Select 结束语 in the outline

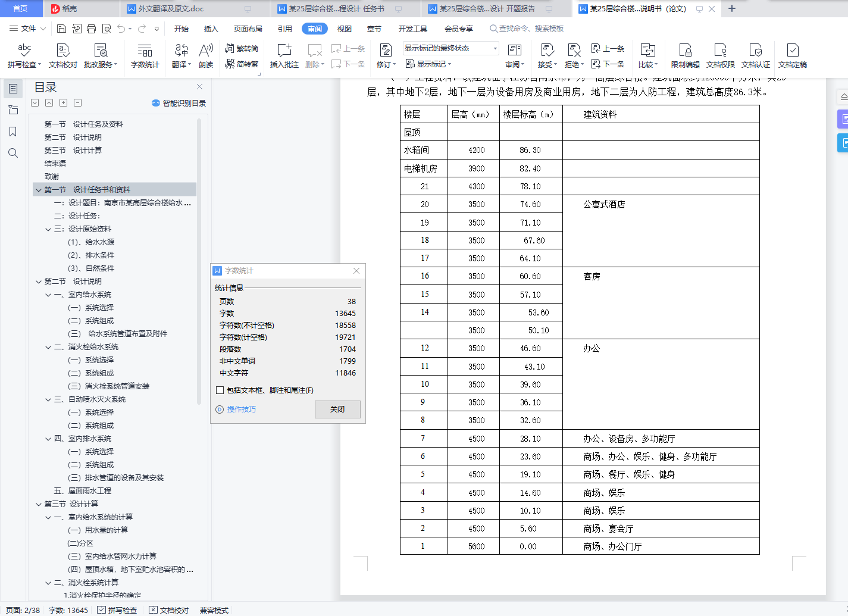[55, 164]
